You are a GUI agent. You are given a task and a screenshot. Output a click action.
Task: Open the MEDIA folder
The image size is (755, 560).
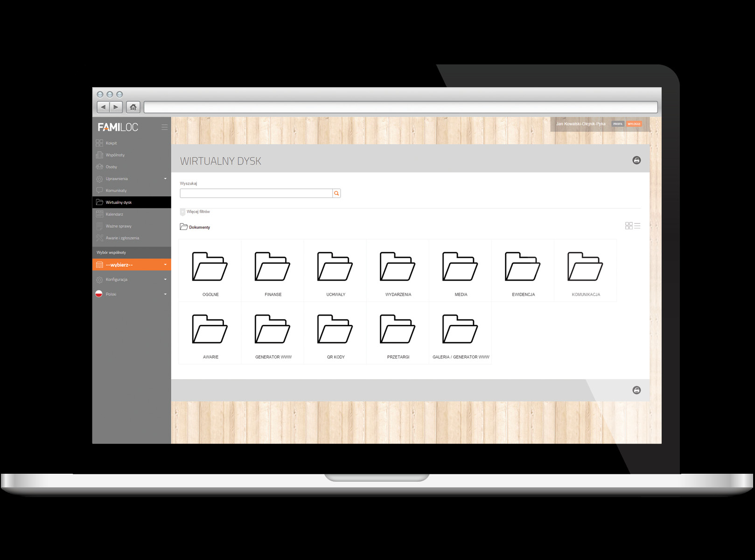click(460, 270)
